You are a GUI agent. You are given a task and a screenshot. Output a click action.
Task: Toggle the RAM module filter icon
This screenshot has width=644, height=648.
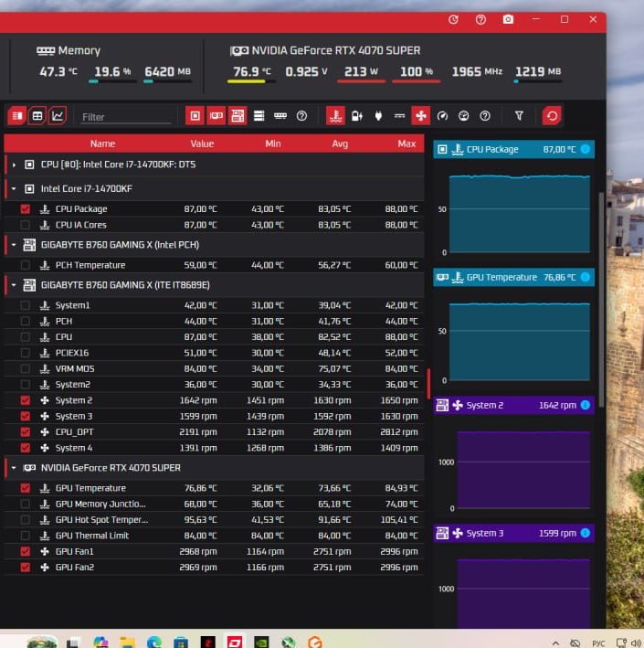point(280,116)
